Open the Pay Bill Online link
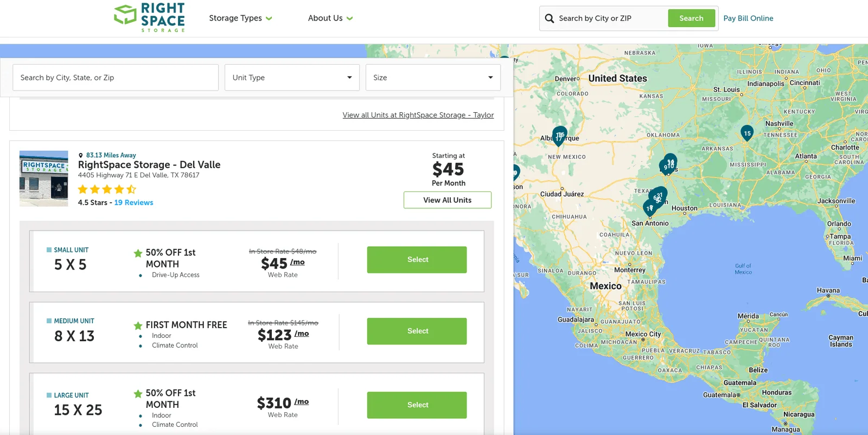868x435 pixels. point(748,18)
